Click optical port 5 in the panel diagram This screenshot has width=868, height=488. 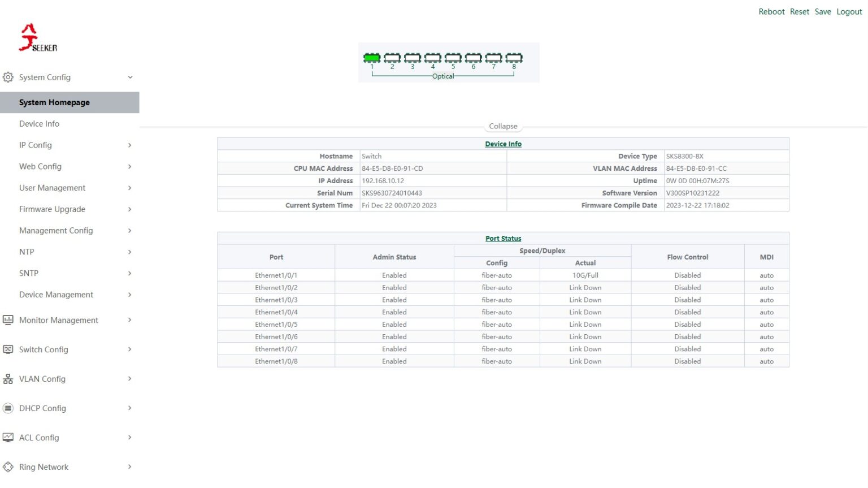[x=453, y=58]
